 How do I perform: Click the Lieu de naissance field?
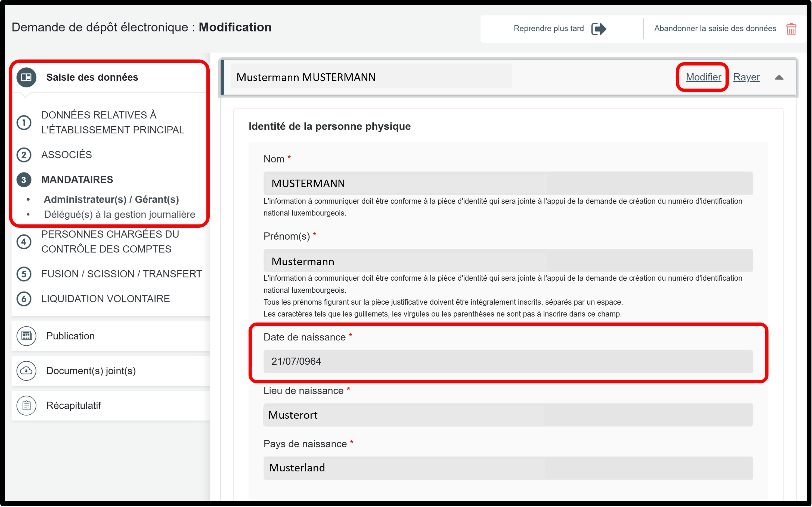tap(508, 415)
